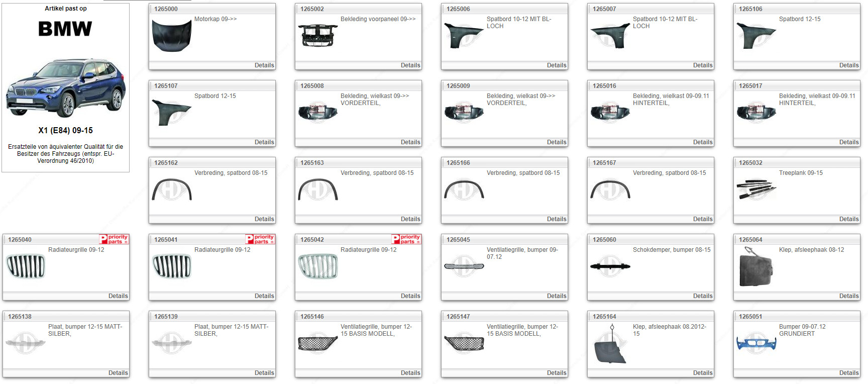The width and height of the screenshot is (868, 384).
Task: Open the 1265106 Spatbord 12-15 image
Action: click(756, 36)
